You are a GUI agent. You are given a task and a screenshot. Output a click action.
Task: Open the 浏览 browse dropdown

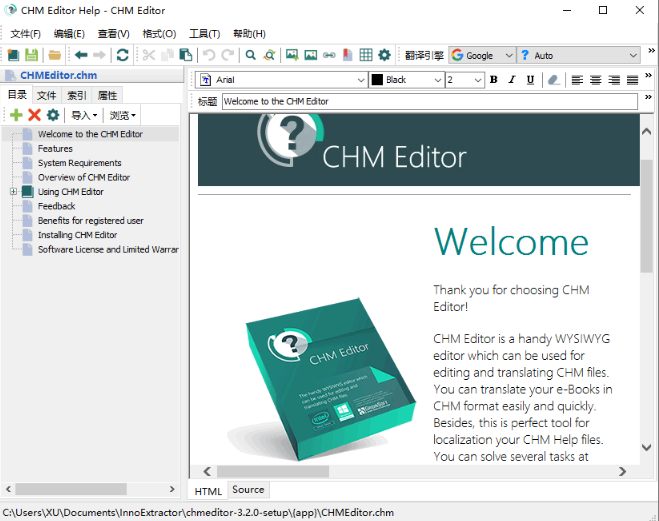point(123,115)
